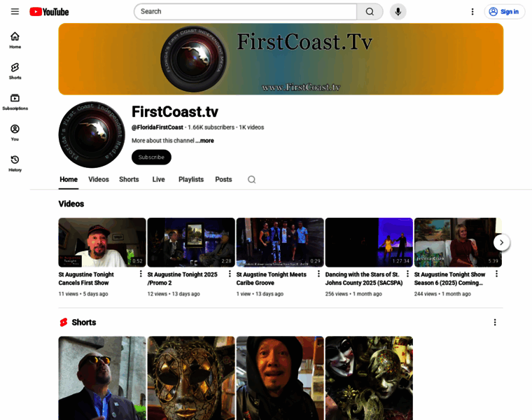The width and height of the screenshot is (532, 420).
Task: Go to Home in sidebar
Action: 15,40
